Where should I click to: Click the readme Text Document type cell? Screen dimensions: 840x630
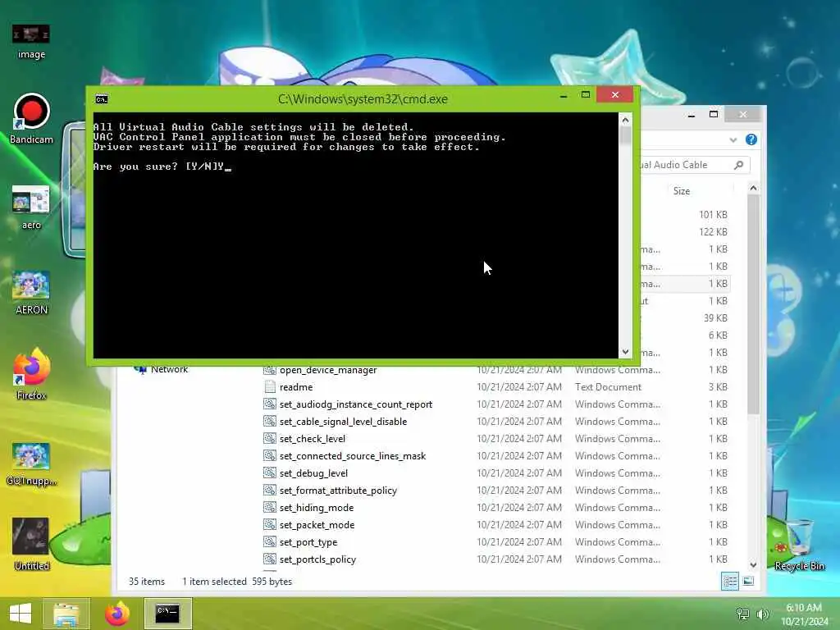(608, 387)
